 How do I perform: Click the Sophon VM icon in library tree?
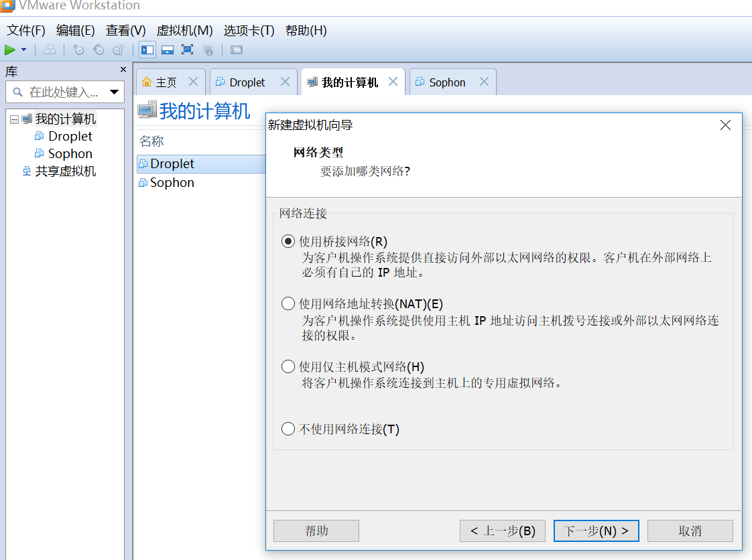[40, 153]
